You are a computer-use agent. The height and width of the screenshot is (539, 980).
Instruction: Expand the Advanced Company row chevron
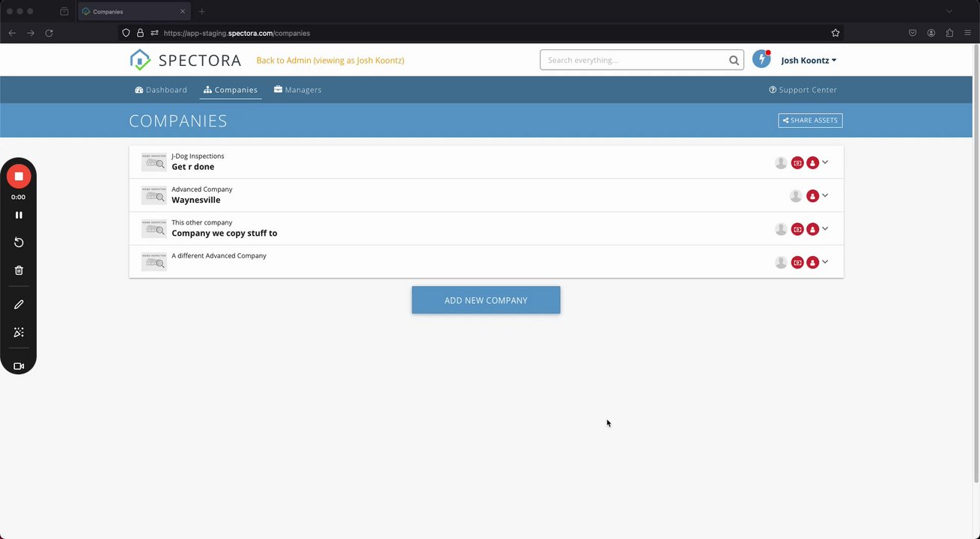(x=825, y=195)
